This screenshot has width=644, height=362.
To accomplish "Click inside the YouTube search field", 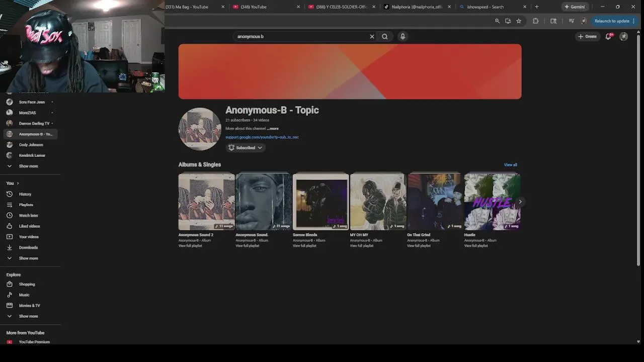I will click(302, 36).
